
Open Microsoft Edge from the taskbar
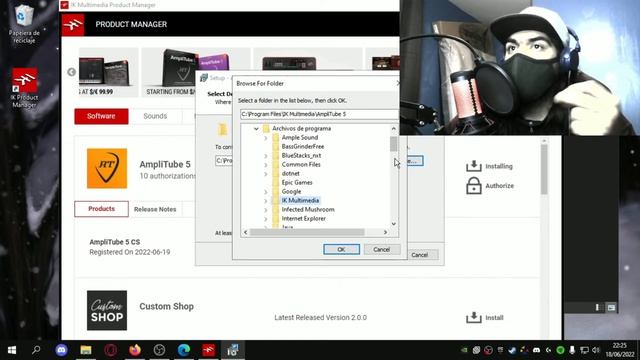tap(184, 350)
